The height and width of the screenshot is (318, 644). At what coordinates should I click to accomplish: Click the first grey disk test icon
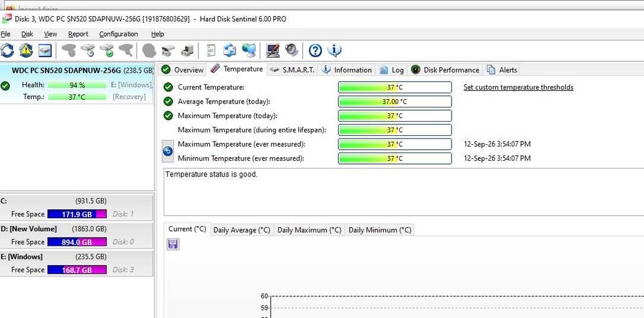[x=69, y=50]
